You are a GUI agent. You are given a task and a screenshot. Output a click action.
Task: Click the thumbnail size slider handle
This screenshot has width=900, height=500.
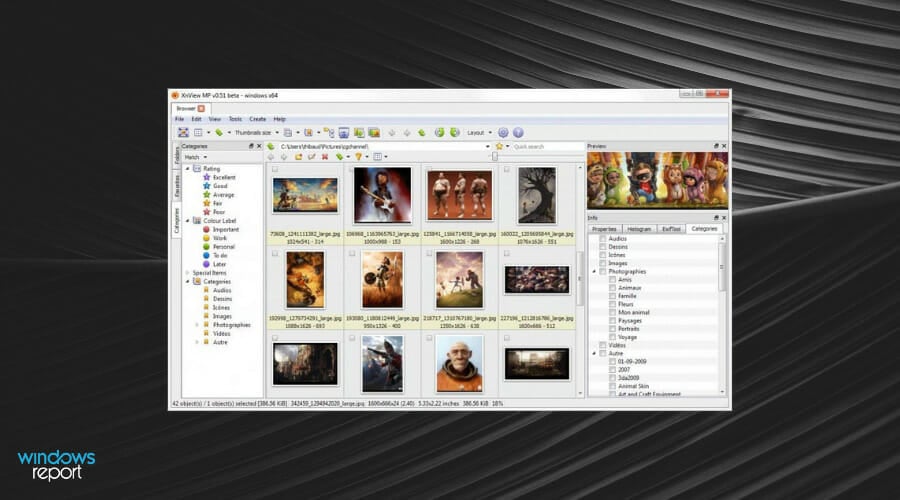[495, 157]
